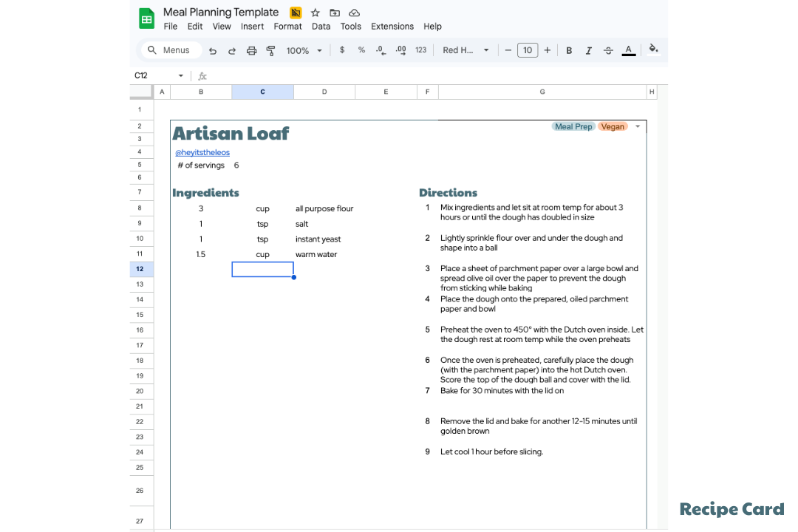798x532 pixels.
Task: Select the servings value 6
Action: [x=236, y=165]
